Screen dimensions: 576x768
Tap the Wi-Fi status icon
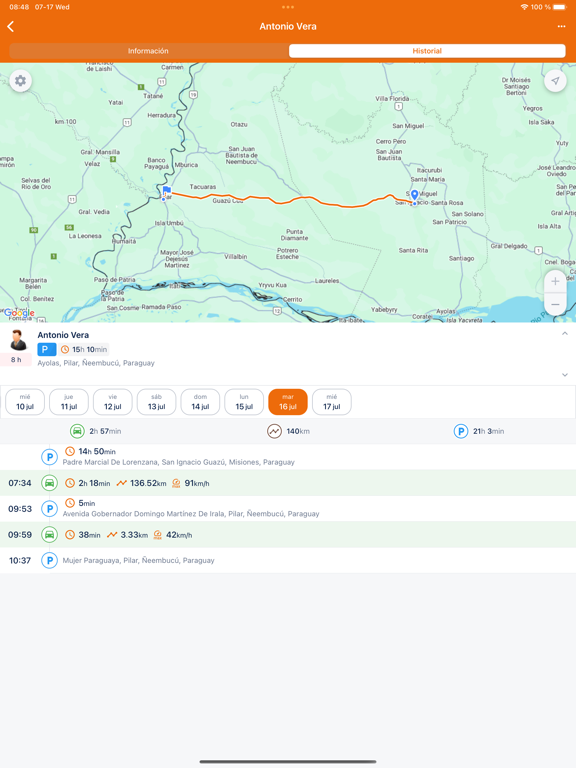click(524, 7)
